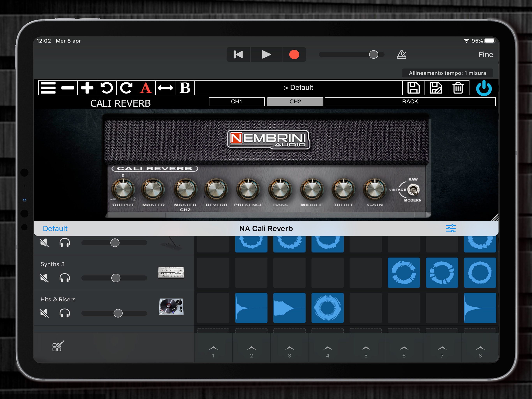Open the RACK tab

[410, 102]
